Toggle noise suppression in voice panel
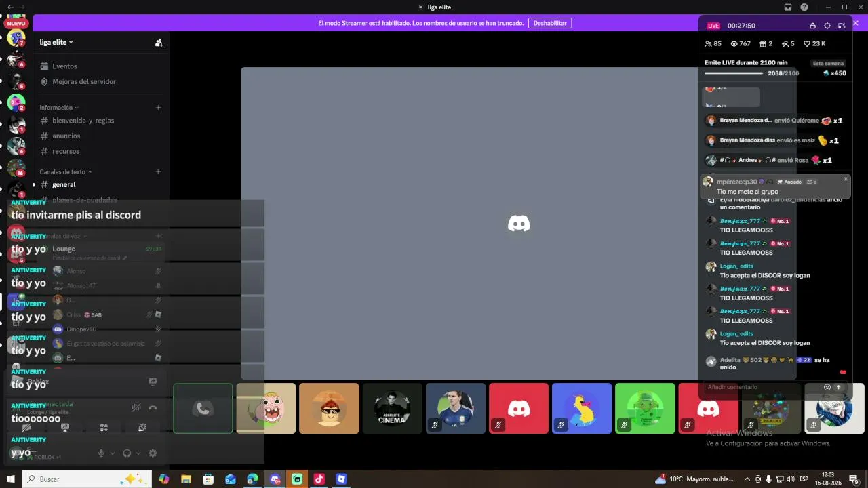The image size is (868, 488). tap(136, 407)
